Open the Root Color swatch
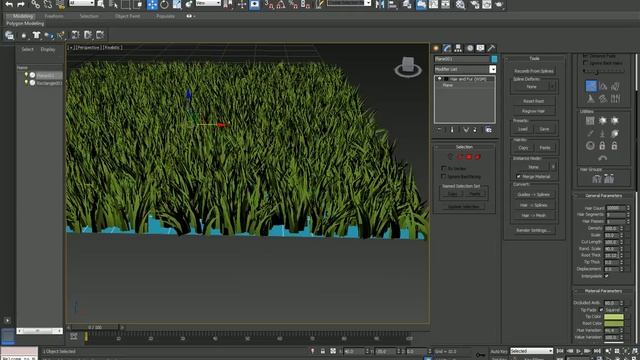 pyautogui.click(x=614, y=323)
